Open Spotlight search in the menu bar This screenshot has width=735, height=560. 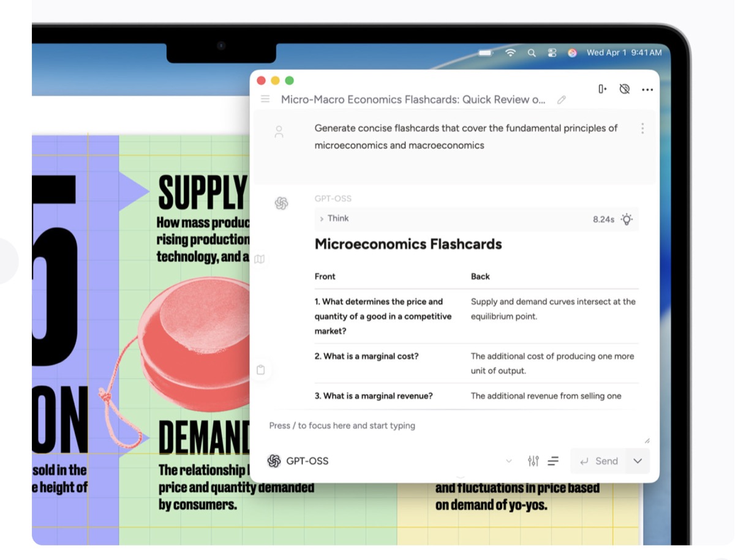(x=532, y=53)
